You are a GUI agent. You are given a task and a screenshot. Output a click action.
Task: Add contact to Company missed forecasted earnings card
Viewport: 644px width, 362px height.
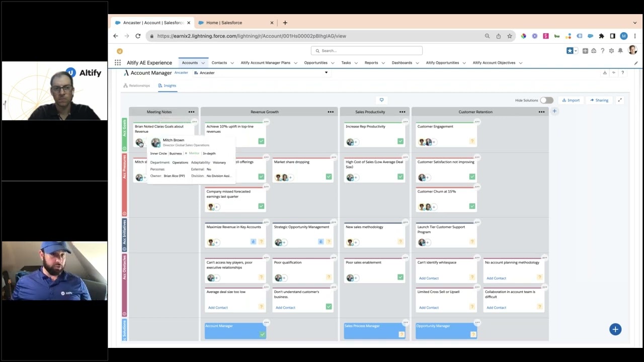click(x=217, y=207)
